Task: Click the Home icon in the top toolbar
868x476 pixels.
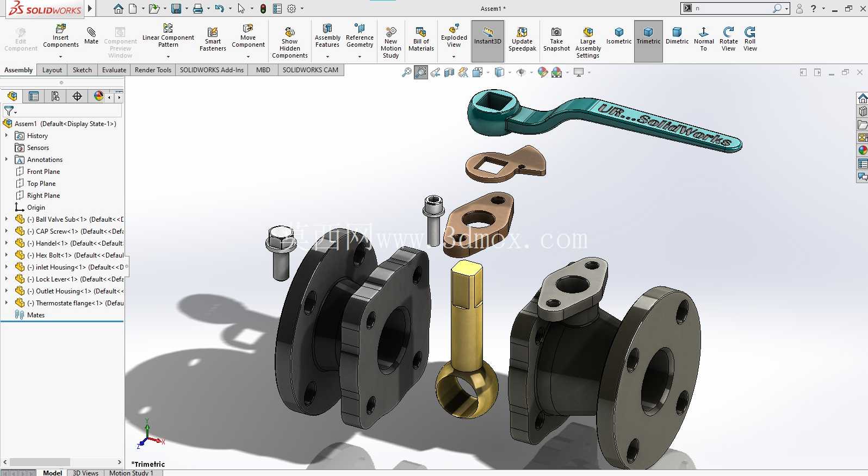Action: 119,9
